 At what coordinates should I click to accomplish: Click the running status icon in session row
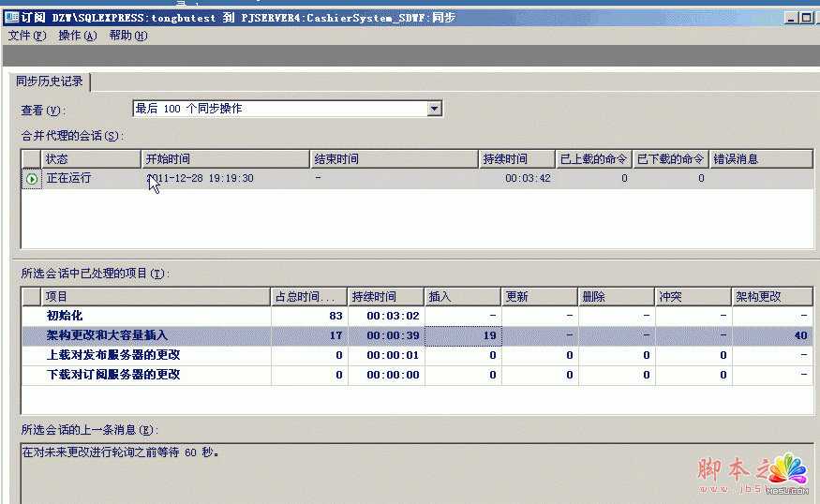(x=32, y=179)
